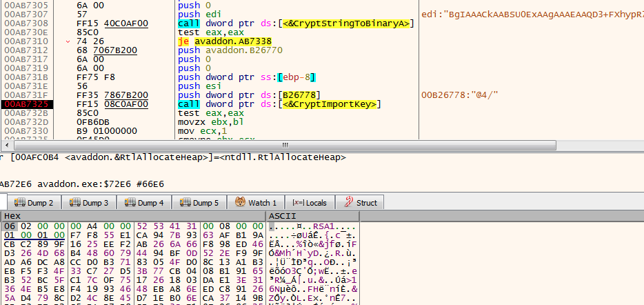This screenshot has height=305, width=644.
Task: Select hex bytes AD A6 DC A8
Action: click(34, 262)
